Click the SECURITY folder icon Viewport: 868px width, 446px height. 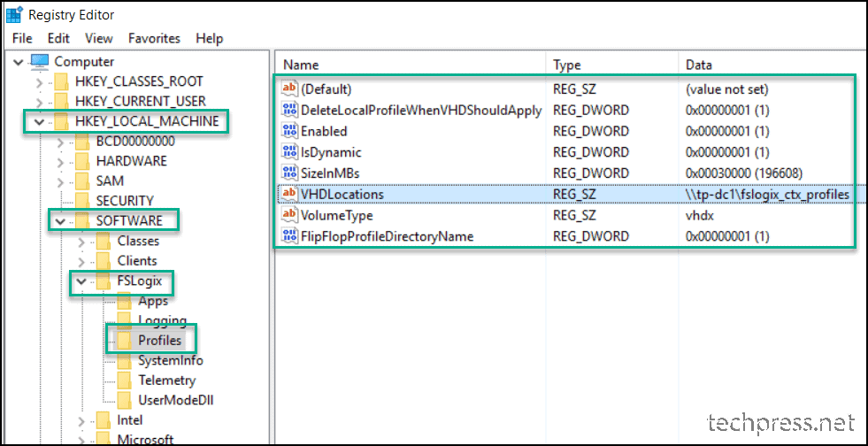[82, 201]
